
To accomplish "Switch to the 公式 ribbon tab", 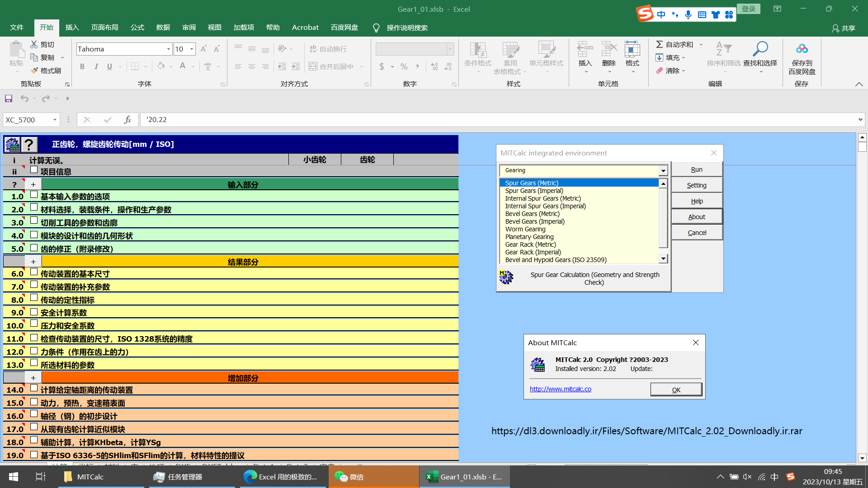I will (137, 28).
